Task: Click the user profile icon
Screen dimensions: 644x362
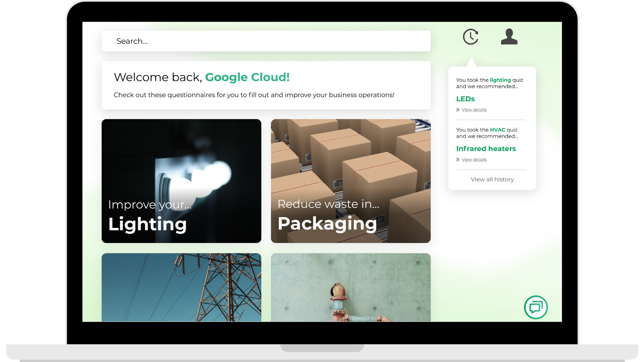Action: point(509,37)
